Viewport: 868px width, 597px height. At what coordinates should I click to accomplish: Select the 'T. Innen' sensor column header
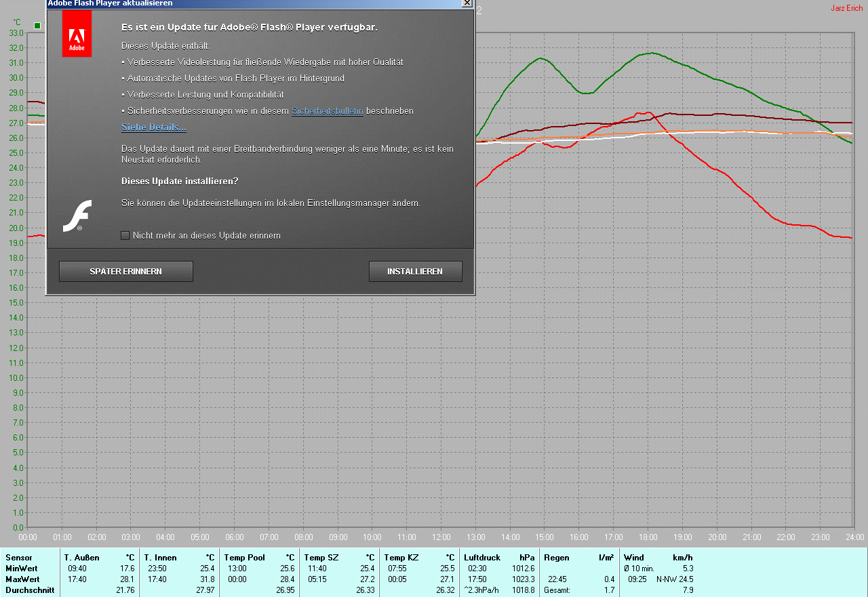point(160,558)
